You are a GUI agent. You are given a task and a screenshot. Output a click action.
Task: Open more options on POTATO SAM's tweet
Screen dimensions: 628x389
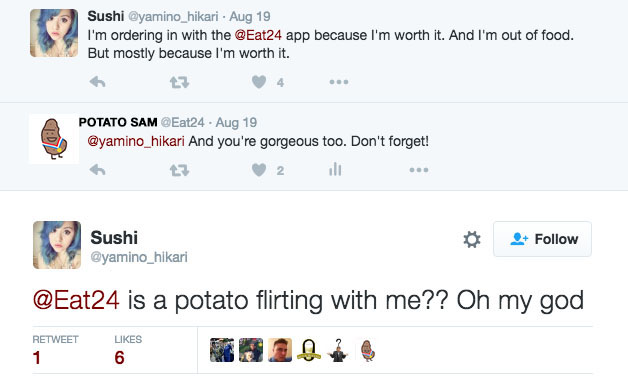[419, 170]
